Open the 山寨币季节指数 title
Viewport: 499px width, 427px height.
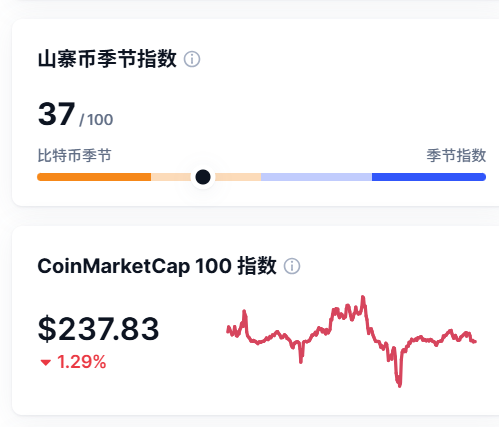click(107, 59)
